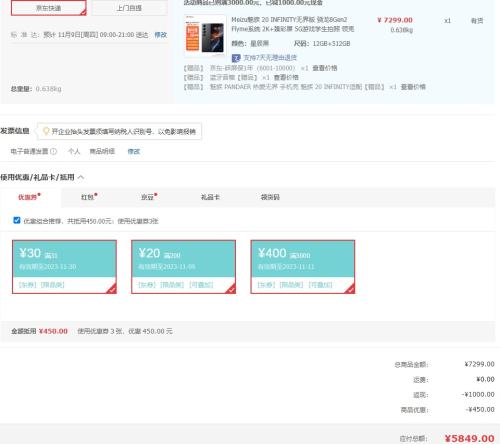Screen dimensions: 500x444
Task: Open the Meizu 20 INFINITY product thumbnail
Action: [205, 36]
